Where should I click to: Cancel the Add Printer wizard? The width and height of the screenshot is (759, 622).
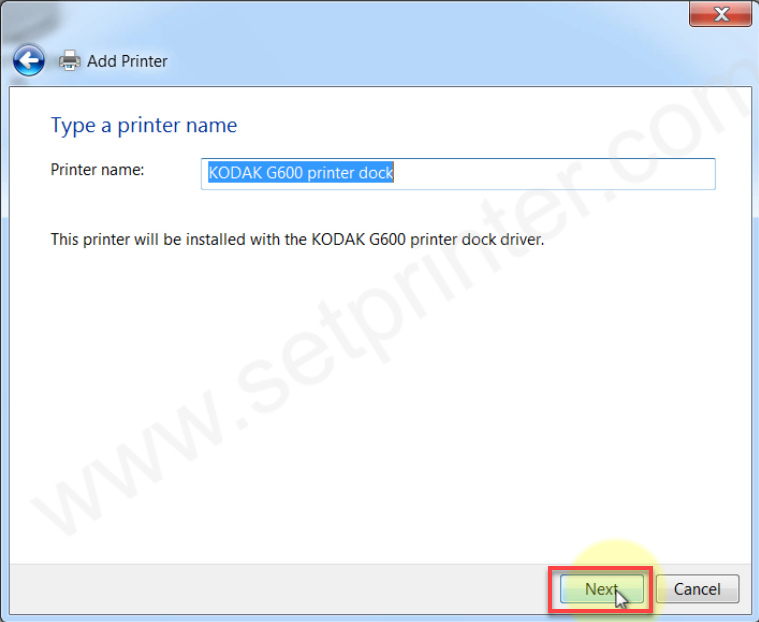coord(697,589)
